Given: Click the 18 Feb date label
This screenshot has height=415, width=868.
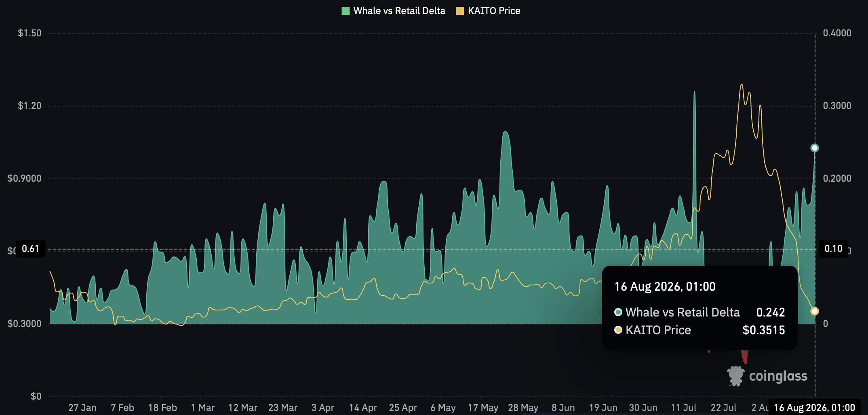Looking at the screenshot, I should point(162,408).
